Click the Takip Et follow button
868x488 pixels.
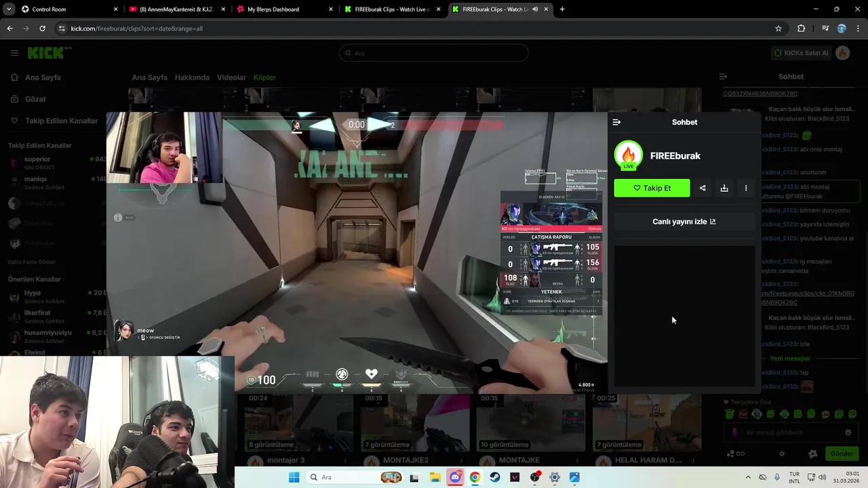point(652,188)
